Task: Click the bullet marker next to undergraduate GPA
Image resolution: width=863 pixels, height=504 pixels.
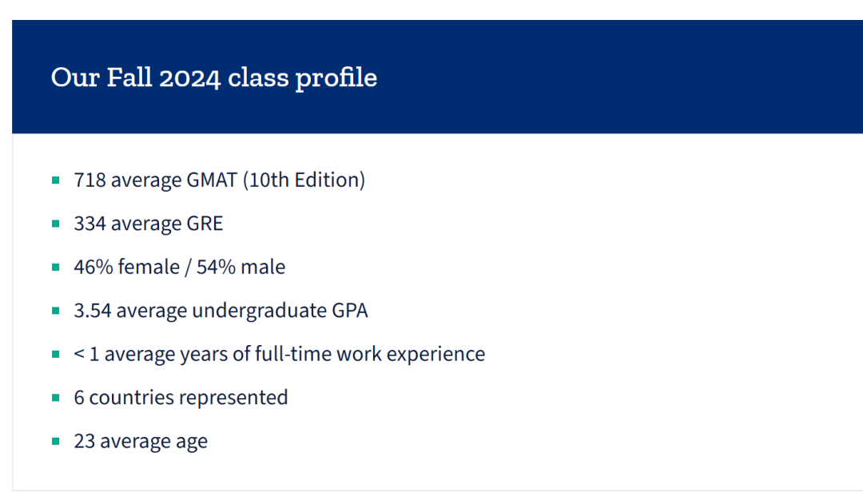Action: pyautogui.click(x=56, y=310)
